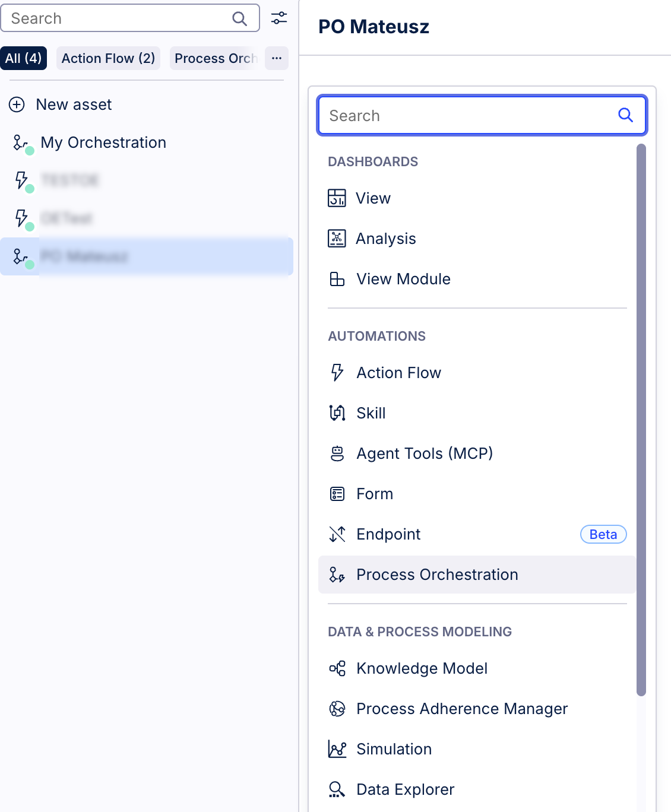
Task: Click the asset list vertical scrollbar
Action: point(641,415)
